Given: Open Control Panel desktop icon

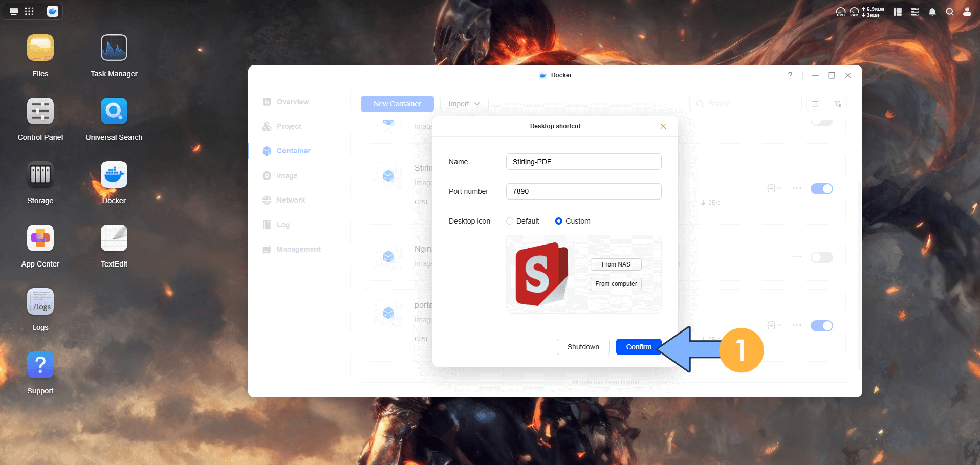Looking at the screenshot, I should 40,112.
